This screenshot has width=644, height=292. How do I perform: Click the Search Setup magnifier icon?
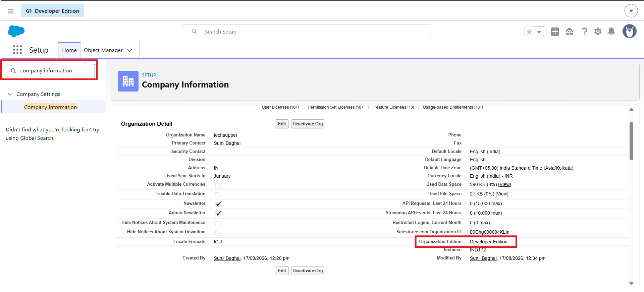[195, 32]
